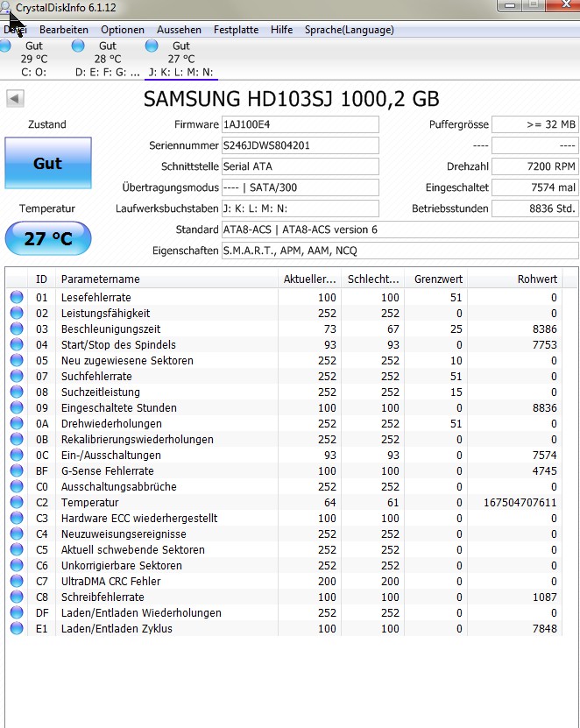Open the Bearbeiten menu

pyautogui.click(x=64, y=30)
